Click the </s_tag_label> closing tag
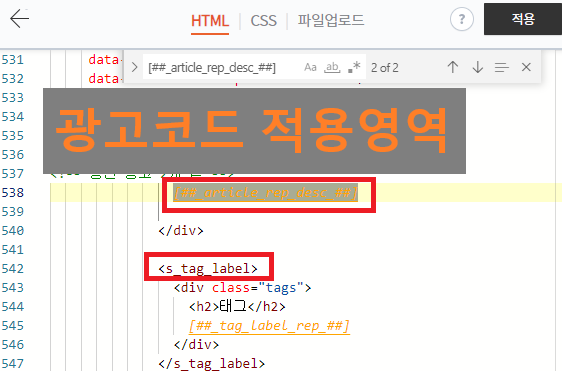Image resolution: width=562 pixels, height=371 pixels. pos(212,363)
